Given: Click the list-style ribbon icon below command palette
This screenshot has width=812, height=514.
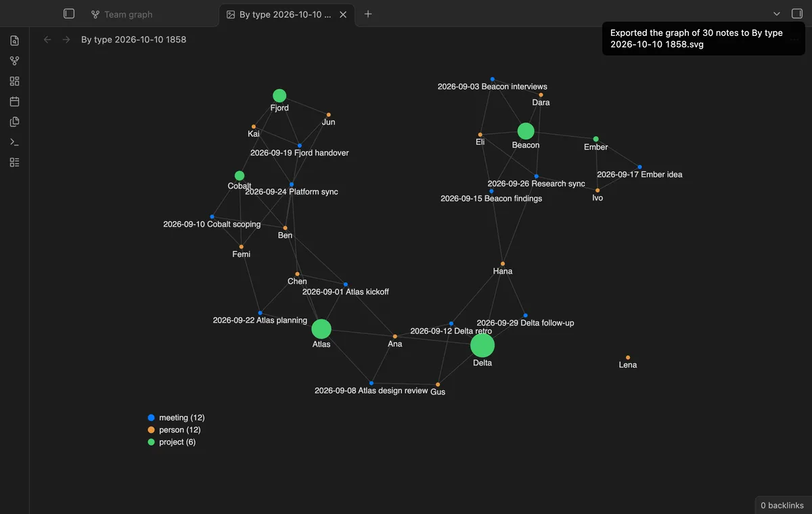Looking at the screenshot, I should 15,162.
